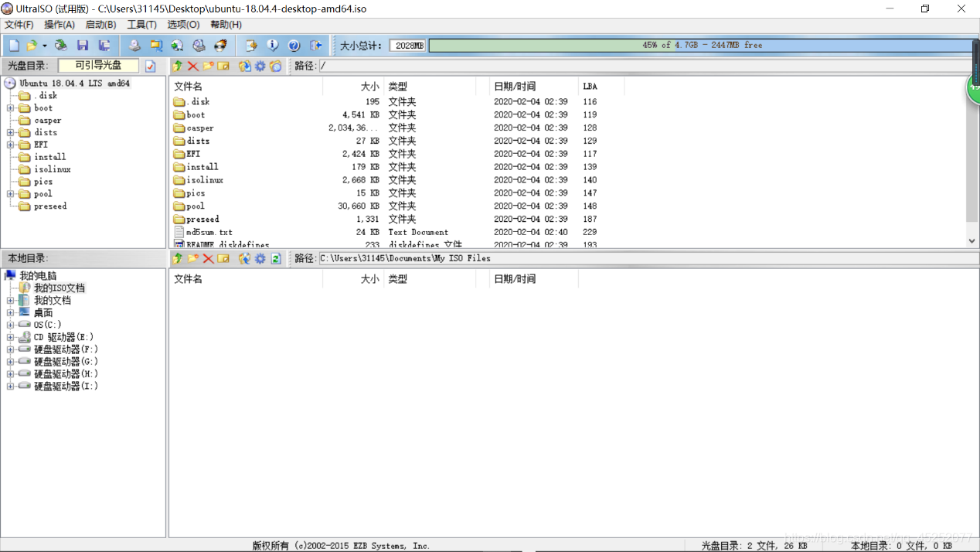Click the 2028MB total size field
Screen dimensions: 980x552
[407, 46]
